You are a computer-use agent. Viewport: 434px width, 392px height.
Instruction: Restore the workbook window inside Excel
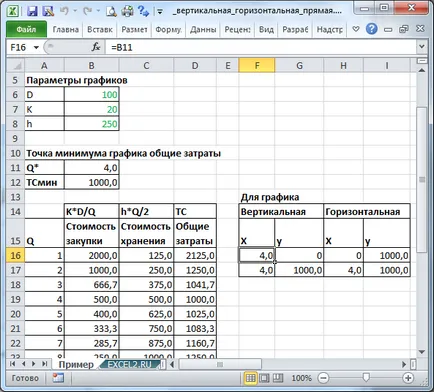[x=404, y=29]
